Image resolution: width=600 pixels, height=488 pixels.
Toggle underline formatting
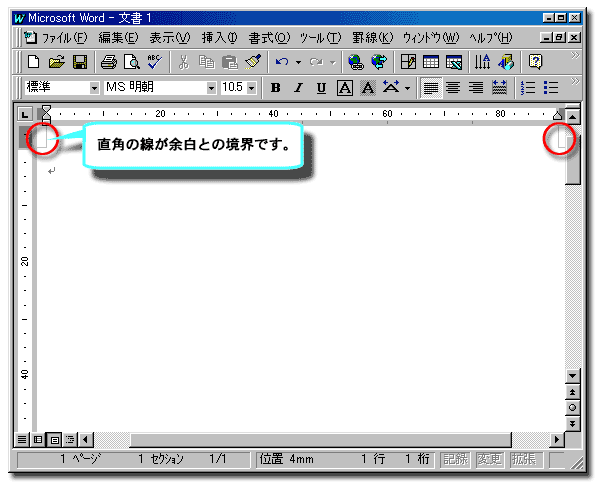coord(321,88)
